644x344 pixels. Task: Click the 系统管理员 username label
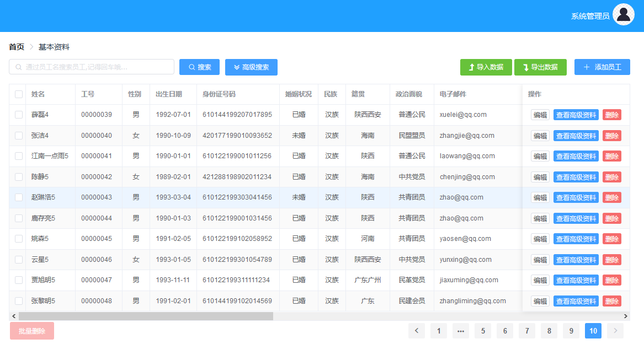pos(590,16)
